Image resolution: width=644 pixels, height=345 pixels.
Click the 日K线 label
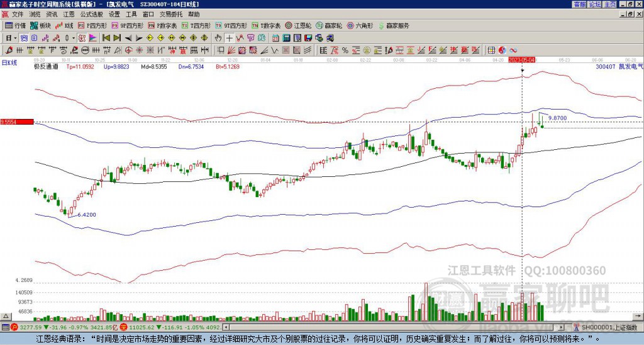point(9,63)
